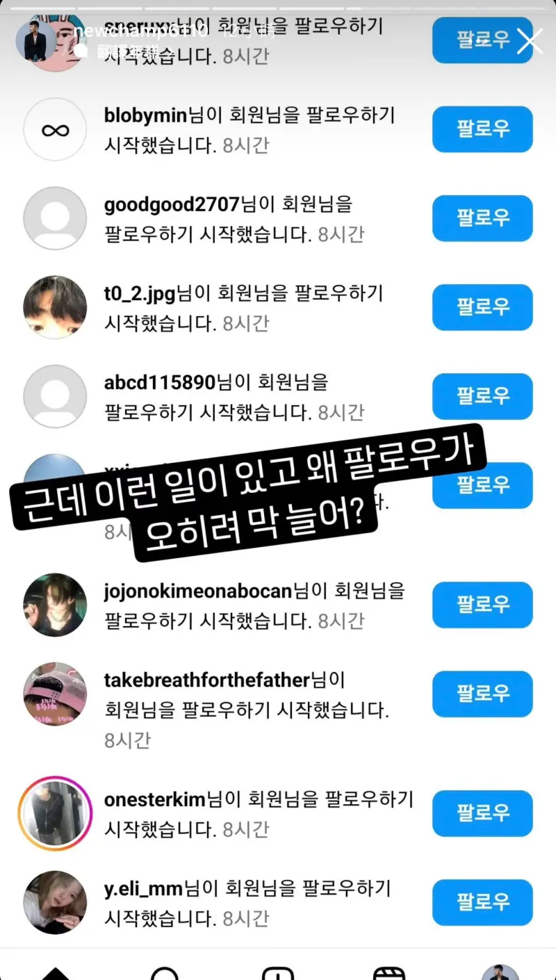The image size is (556, 980).
Task: View t0_2.jpg profile picture
Action: point(55,307)
